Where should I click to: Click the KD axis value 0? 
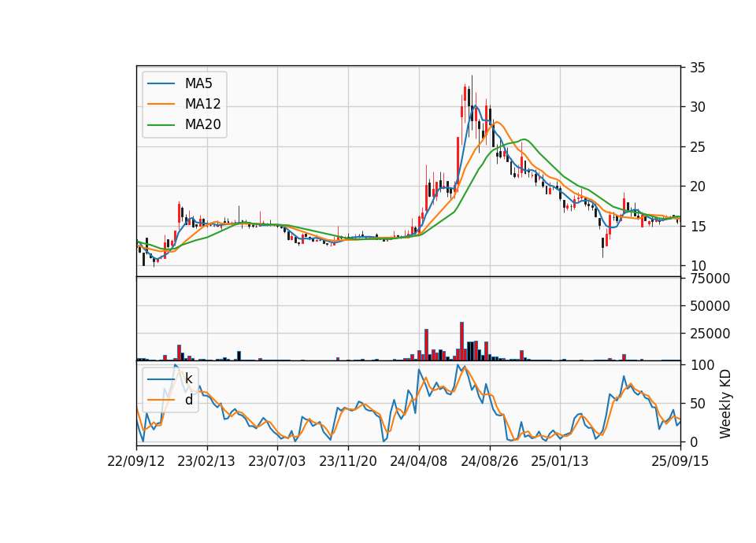pos(694,441)
